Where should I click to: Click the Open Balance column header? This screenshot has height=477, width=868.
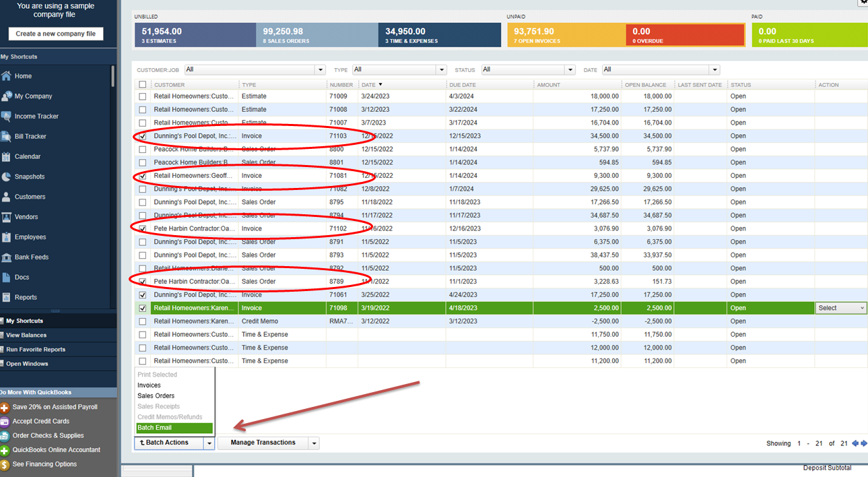click(x=648, y=85)
